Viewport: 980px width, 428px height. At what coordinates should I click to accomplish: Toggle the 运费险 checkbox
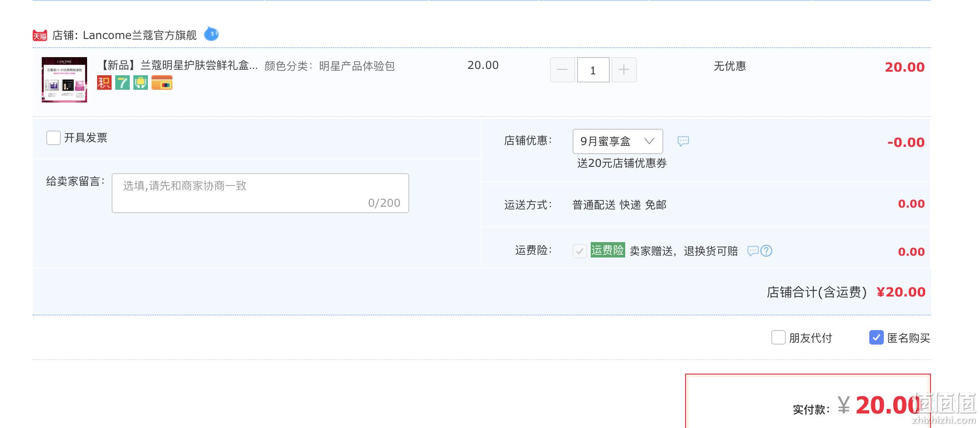pyautogui.click(x=580, y=251)
